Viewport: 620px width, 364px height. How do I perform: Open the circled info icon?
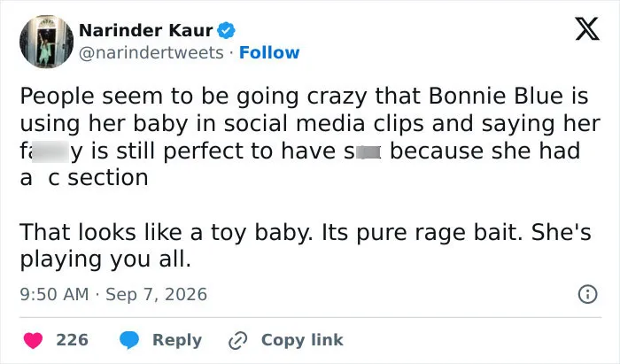587,294
